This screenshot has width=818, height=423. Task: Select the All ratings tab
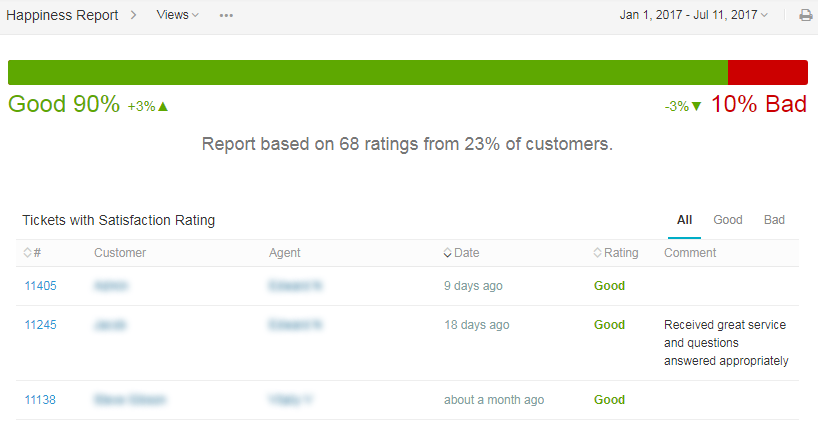coord(684,220)
